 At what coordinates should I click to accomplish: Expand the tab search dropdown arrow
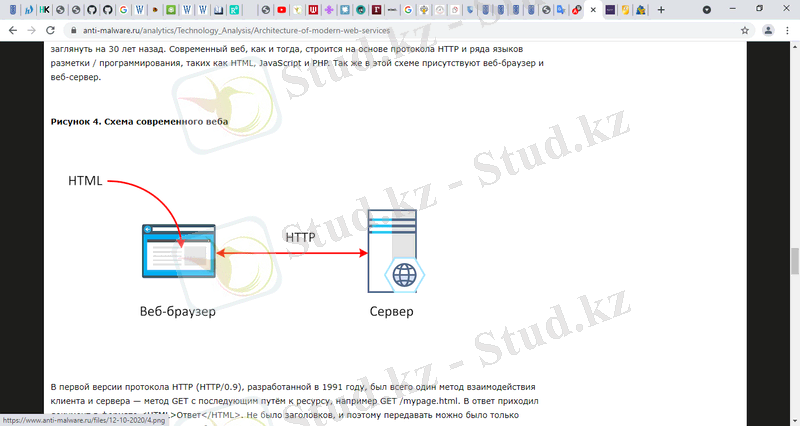(707, 10)
